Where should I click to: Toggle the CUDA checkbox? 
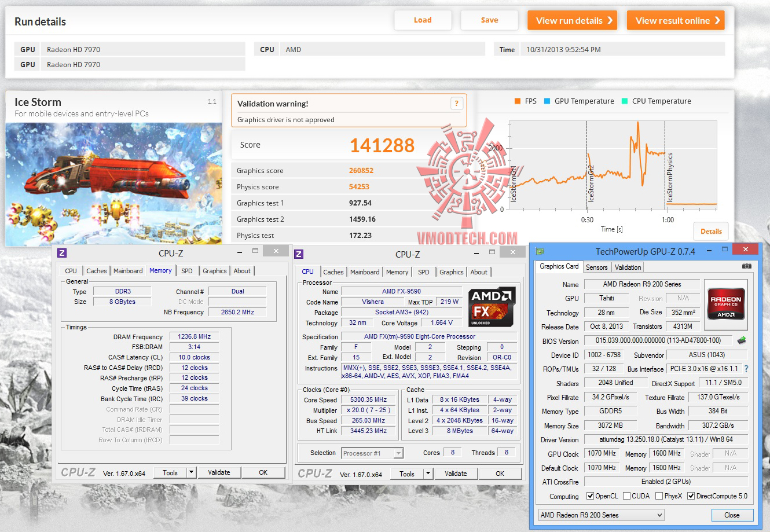coord(626,496)
